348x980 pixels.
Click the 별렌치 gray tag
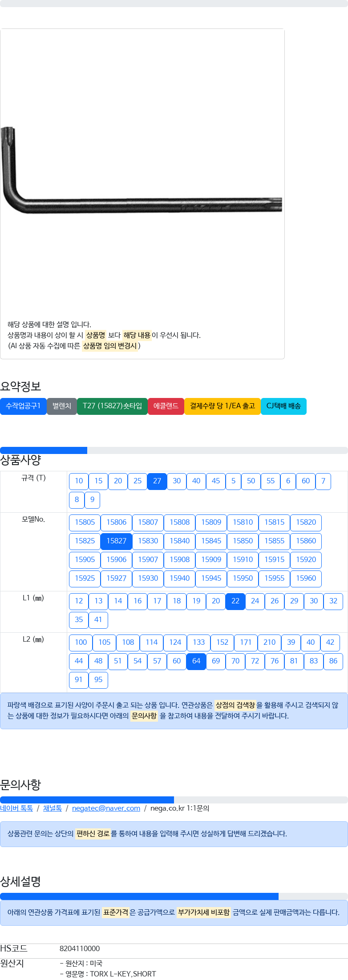[62, 406]
